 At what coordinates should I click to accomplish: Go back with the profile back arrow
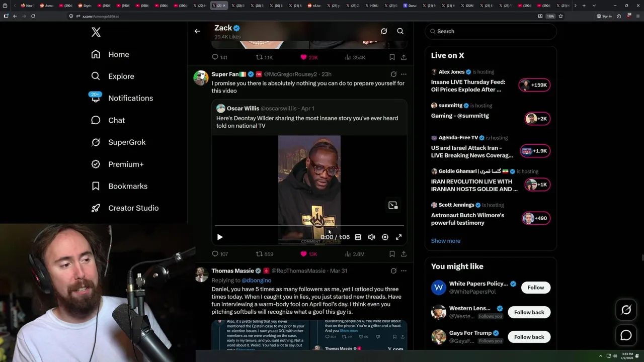tap(197, 31)
